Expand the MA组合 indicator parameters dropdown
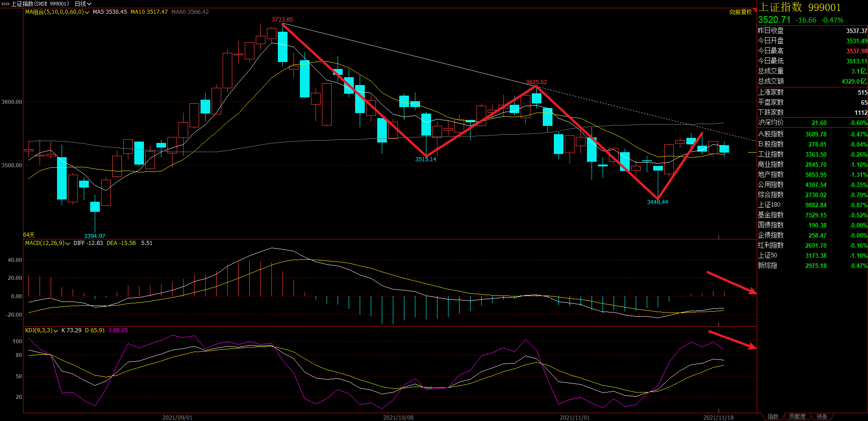 pyautogui.click(x=87, y=12)
